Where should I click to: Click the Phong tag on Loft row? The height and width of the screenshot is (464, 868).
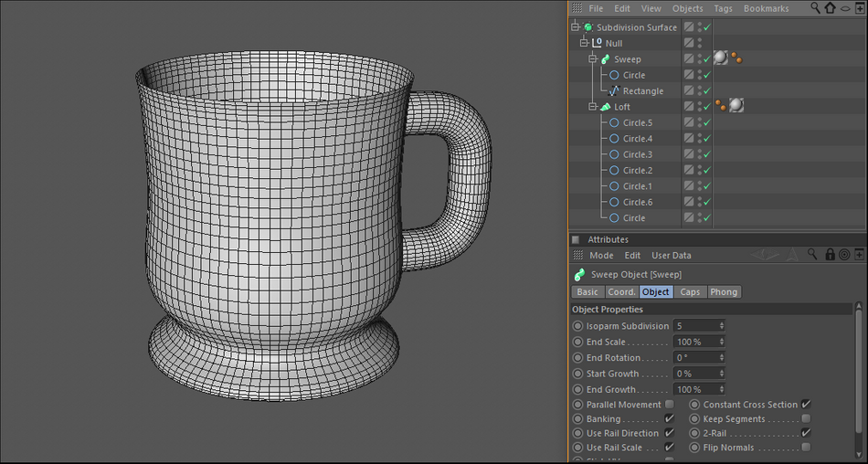(x=721, y=106)
